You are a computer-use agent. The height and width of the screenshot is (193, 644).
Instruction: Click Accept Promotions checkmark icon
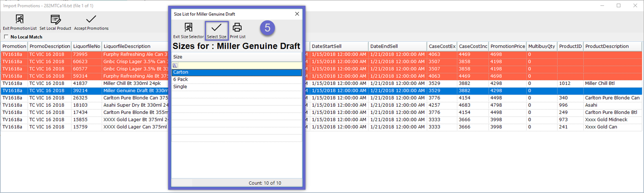click(91, 19)
